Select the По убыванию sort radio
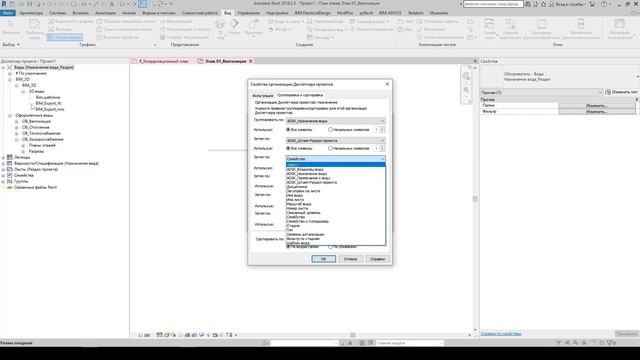This screenshot has height=360, width=640. coord(330,247)
